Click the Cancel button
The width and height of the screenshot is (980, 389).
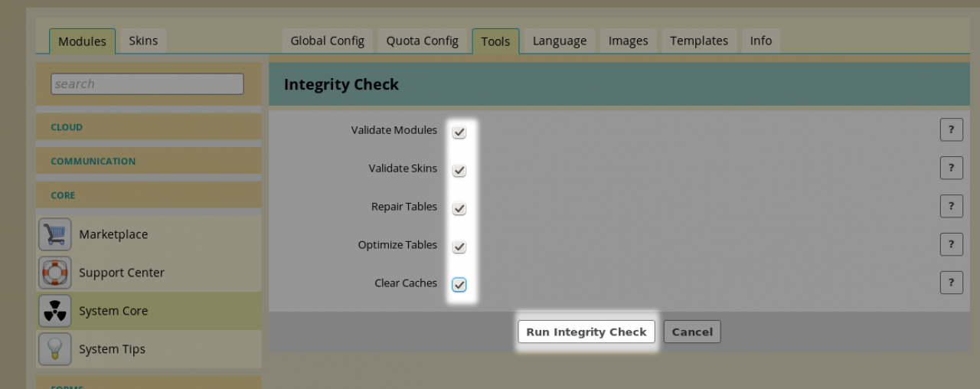click(692, 332)
